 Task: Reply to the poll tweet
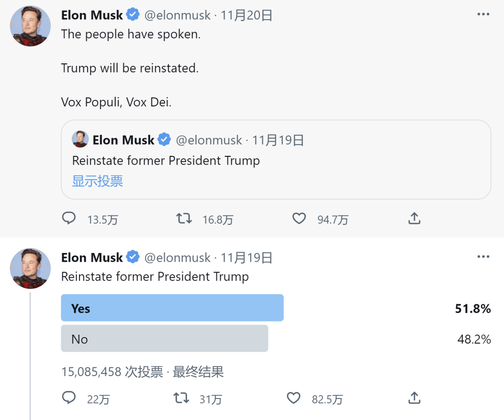coord(69,398)
